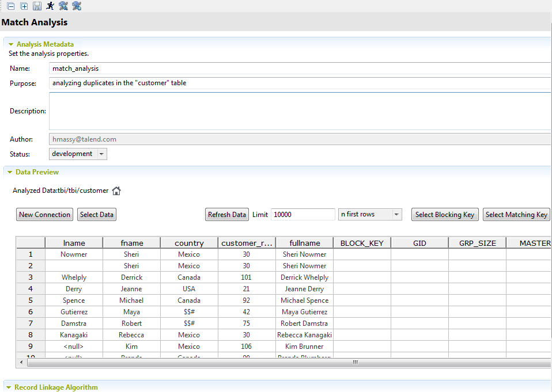Open the Status dropdown set to development

(101, 154)
